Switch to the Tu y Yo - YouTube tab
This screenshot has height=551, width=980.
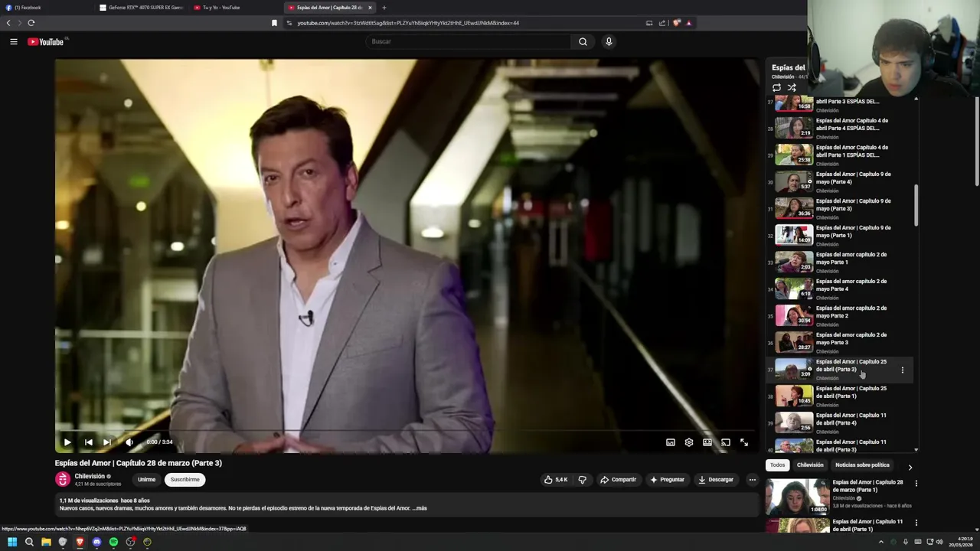click(237, 8)
